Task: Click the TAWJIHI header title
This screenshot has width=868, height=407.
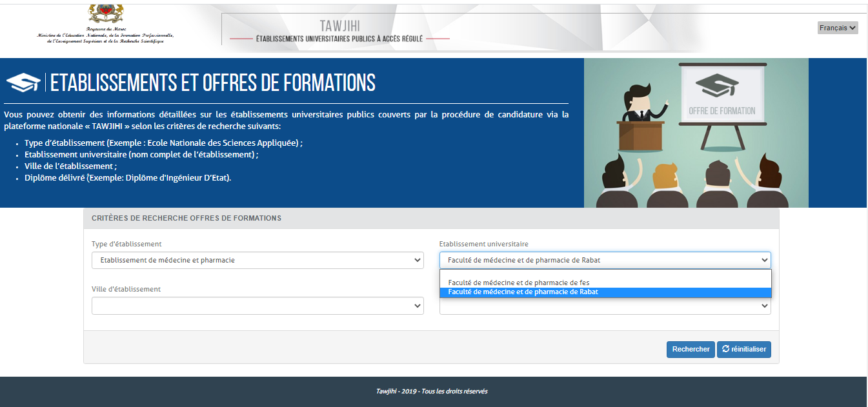Action: tap(339, 26)
